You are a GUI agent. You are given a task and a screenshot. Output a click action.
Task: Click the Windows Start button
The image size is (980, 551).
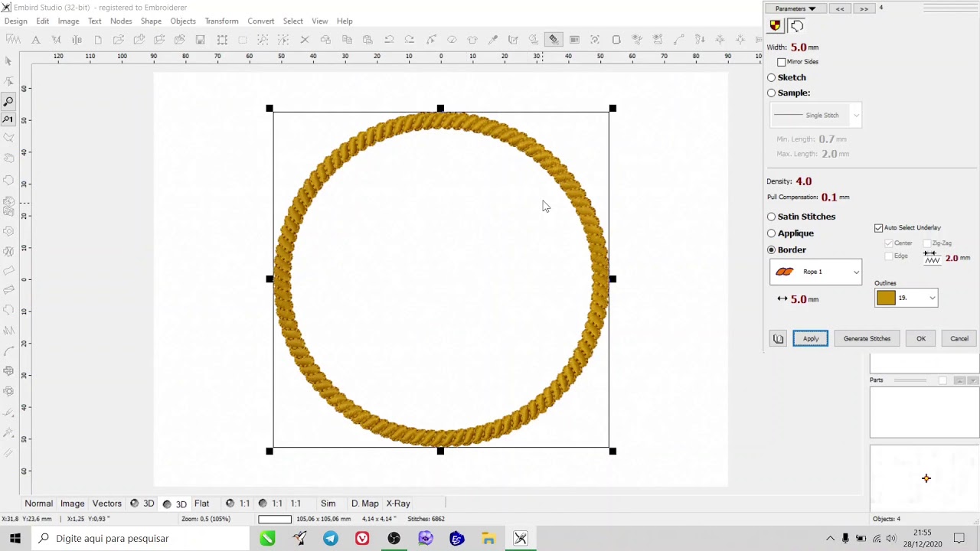[15, 538]
